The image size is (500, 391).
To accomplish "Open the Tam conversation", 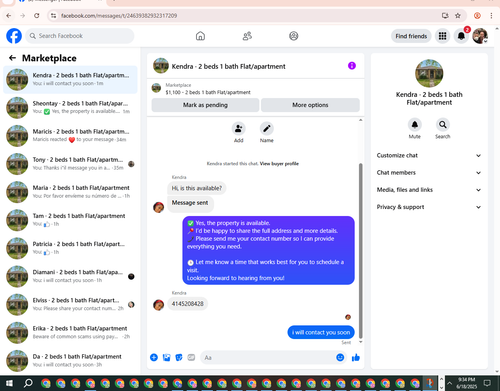I will (x=70, y=220).
